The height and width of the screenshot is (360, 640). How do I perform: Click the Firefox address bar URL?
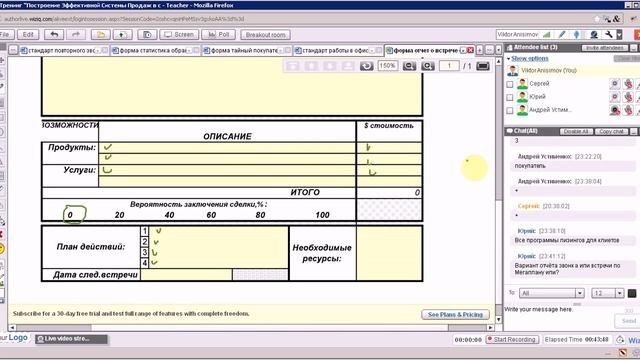pos(124,19)
